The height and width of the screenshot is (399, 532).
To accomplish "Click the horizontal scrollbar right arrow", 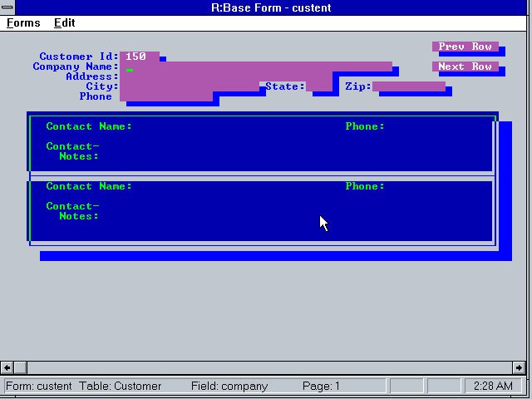I will (519, 367).
